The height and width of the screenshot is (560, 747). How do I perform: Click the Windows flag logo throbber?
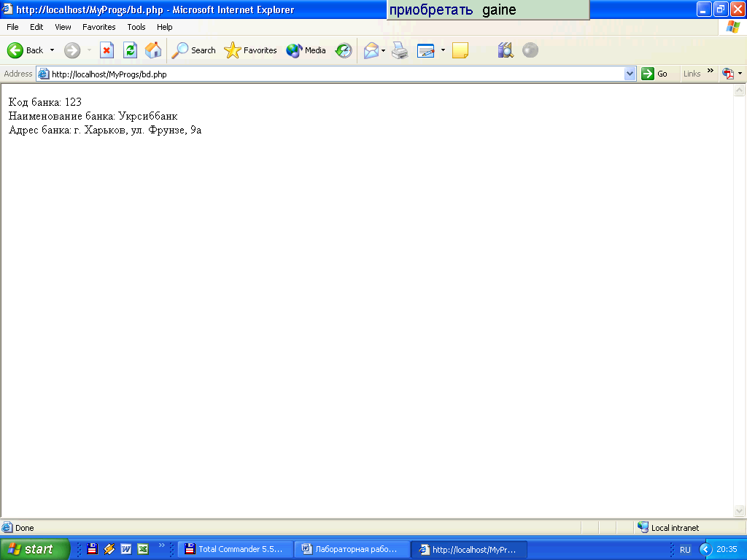point(732,27)
